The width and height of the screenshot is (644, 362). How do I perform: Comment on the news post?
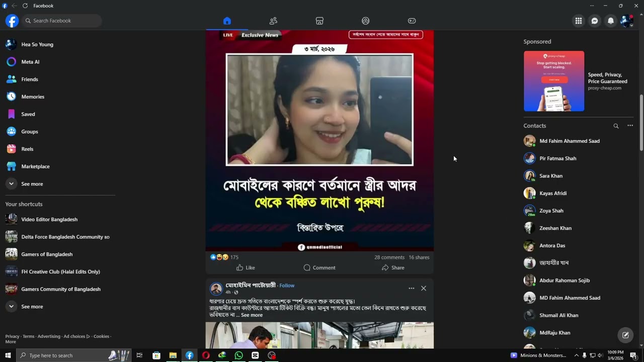pyautogui.click(x=319, y=267)
